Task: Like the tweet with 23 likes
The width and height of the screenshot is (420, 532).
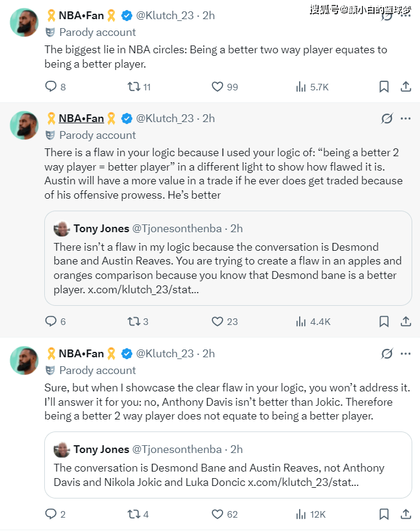Action: [x=218, y=321]
